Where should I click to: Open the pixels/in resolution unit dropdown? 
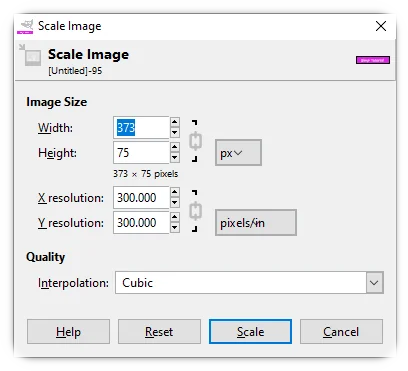coord(256,223)
